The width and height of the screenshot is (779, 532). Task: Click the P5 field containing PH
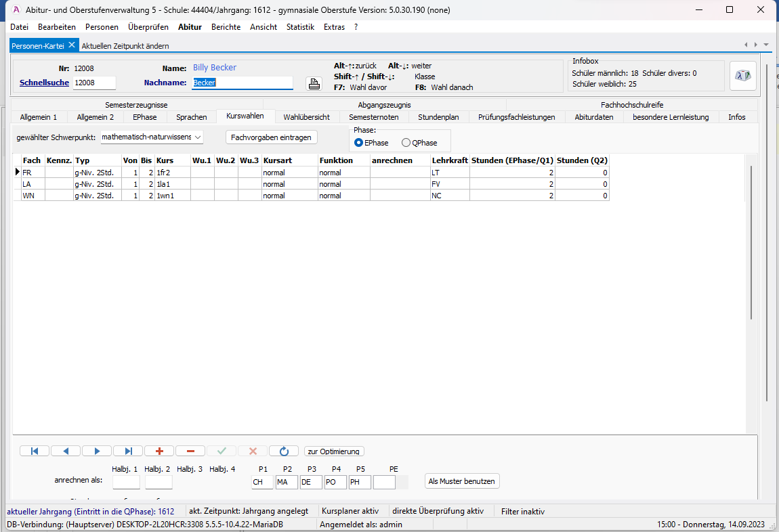click(x=360, y=482)
